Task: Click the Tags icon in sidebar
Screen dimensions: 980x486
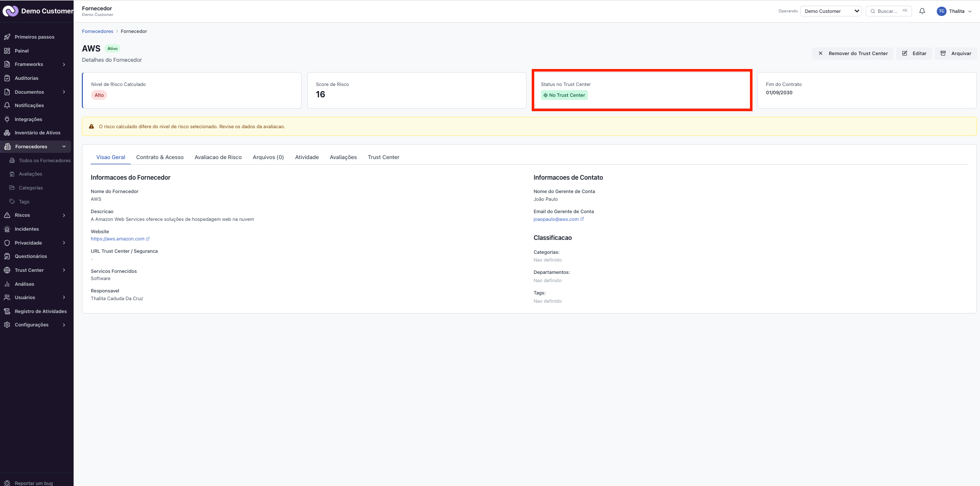Action: 12,202
